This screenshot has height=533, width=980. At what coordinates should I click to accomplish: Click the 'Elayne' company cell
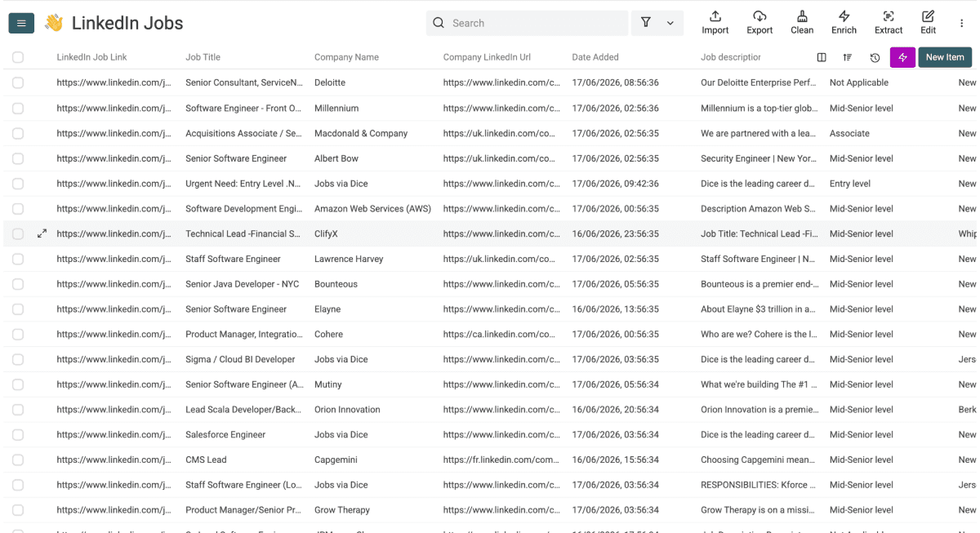327,309
